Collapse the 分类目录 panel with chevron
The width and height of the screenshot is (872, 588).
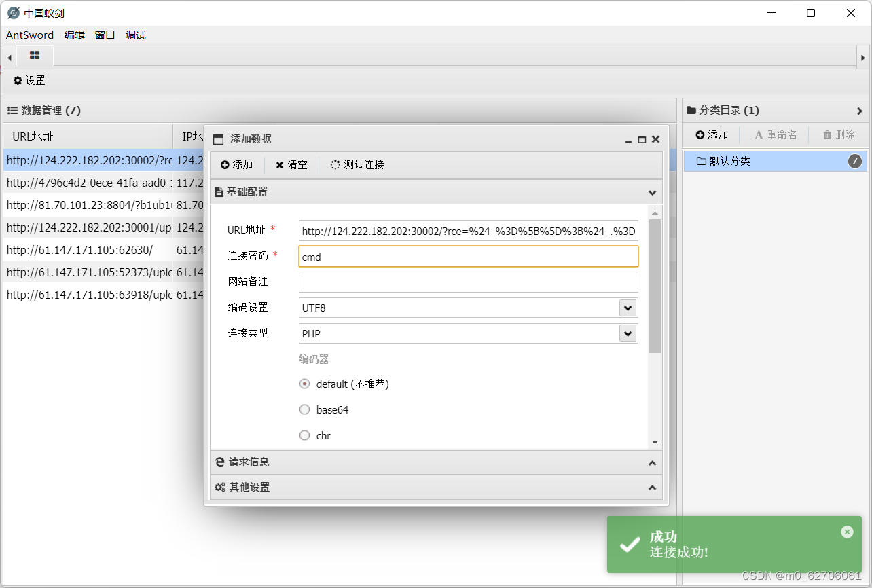(860, 111)
